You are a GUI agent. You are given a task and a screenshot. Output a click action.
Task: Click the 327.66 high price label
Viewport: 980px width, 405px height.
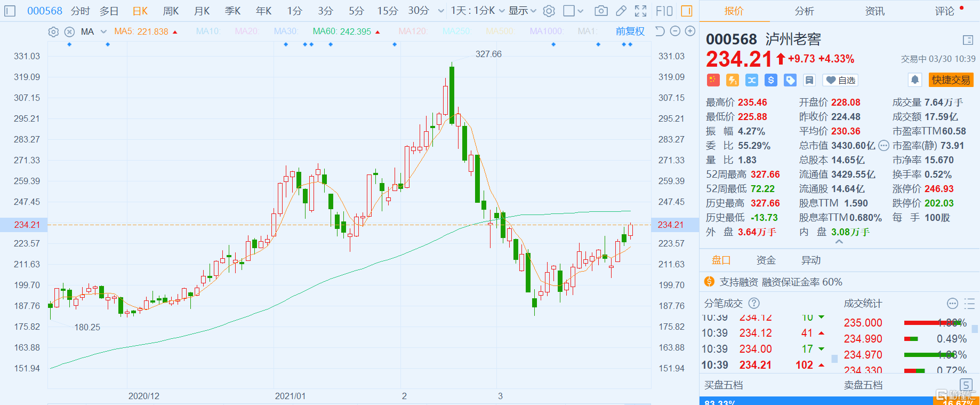(488, 54)
